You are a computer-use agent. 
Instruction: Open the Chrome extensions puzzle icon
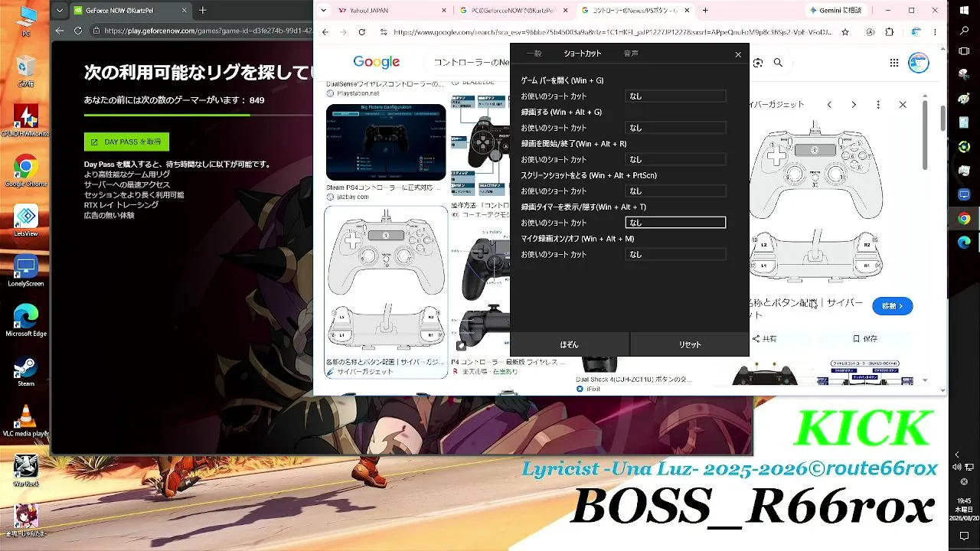tap(889, 32)
